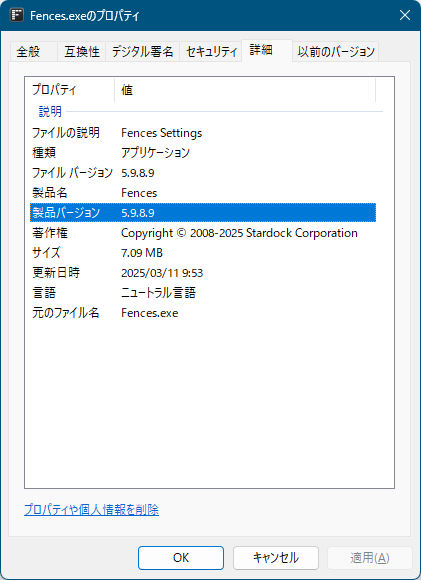Click the 値 column header

[245, 90]
